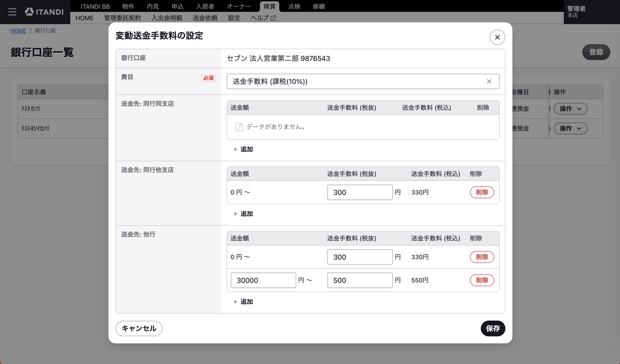This screenshot has height=364, width=620.
Task: Close the variable fee settings dialog
Action: [x=497, y=37]
